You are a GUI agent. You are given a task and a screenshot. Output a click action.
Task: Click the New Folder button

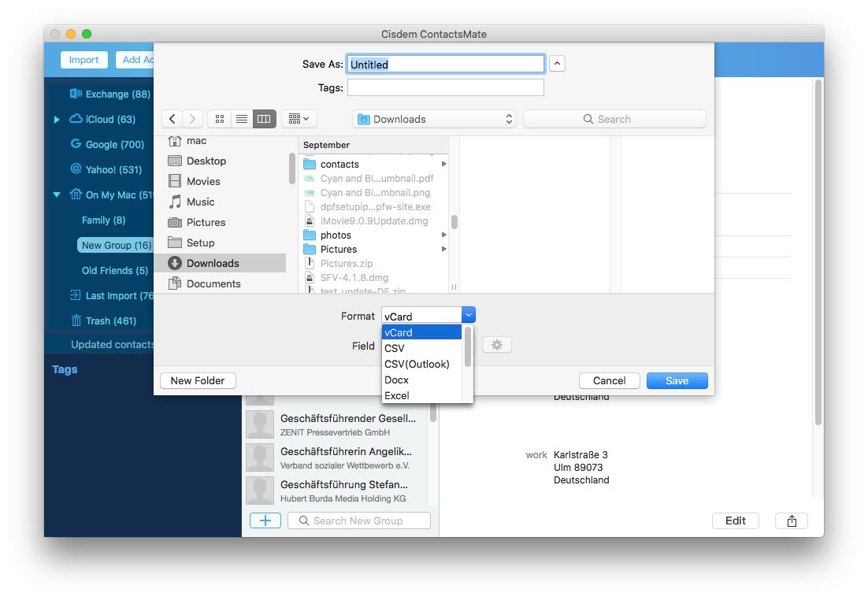pos(198,381)
